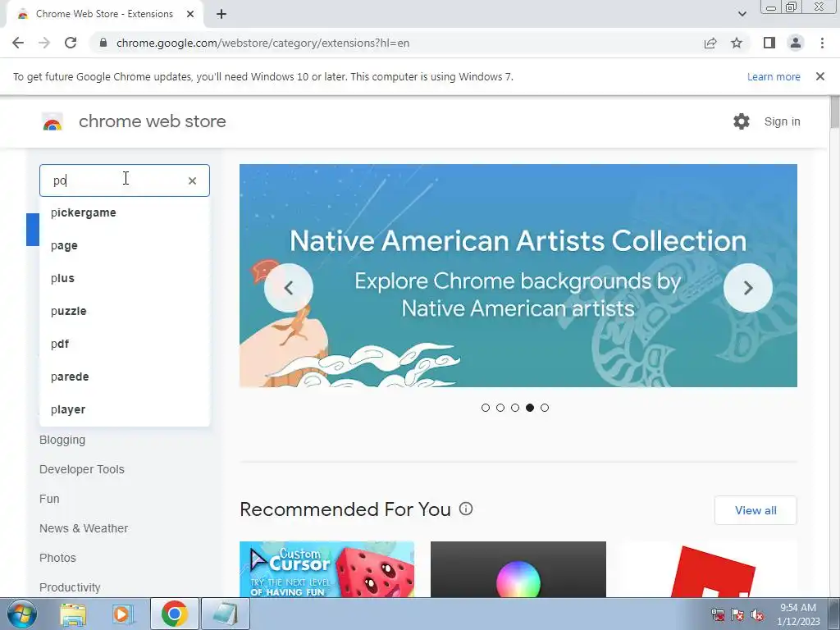This screenshot has width=840, height=630.
Task: Choose the 'player' suggestion
Action: click(125, 409)
